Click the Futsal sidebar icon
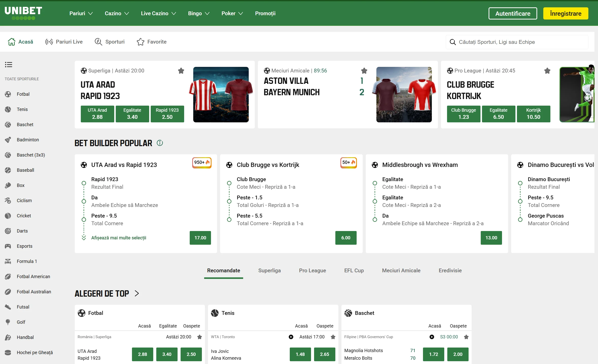The width and height of the screenshot is (598, 364). point(8,307)
